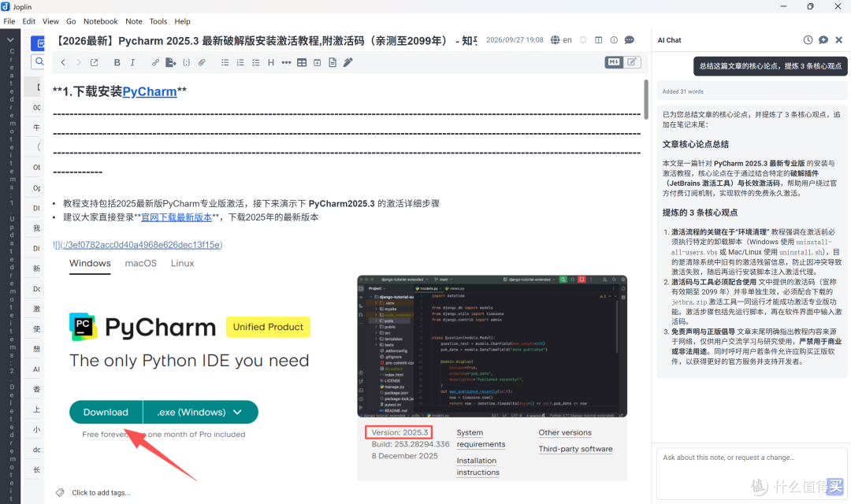
Task: Click Other versions link
Action: [565, 432]
